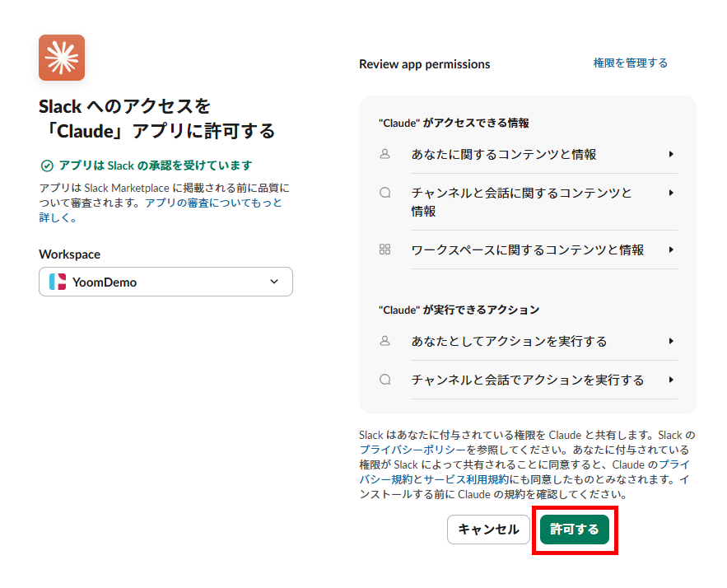
Task: Click person icon beside あなたとしてアクションを実行する
Action: tap(384, 341)
